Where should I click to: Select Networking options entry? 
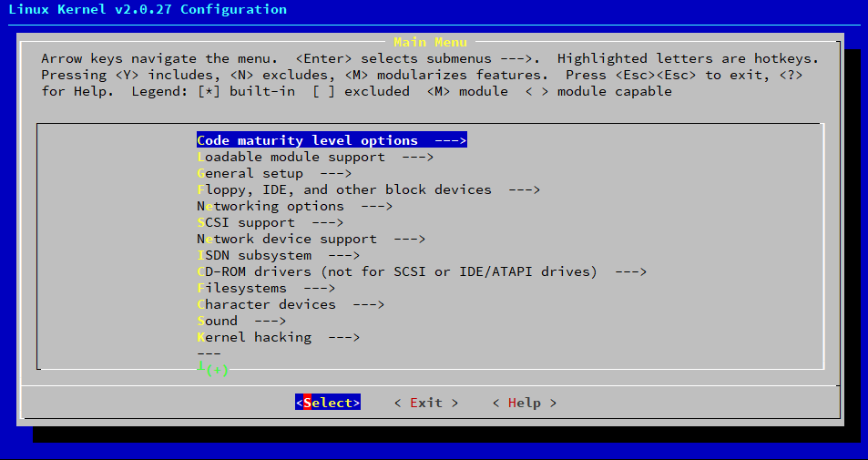(294, 206)
